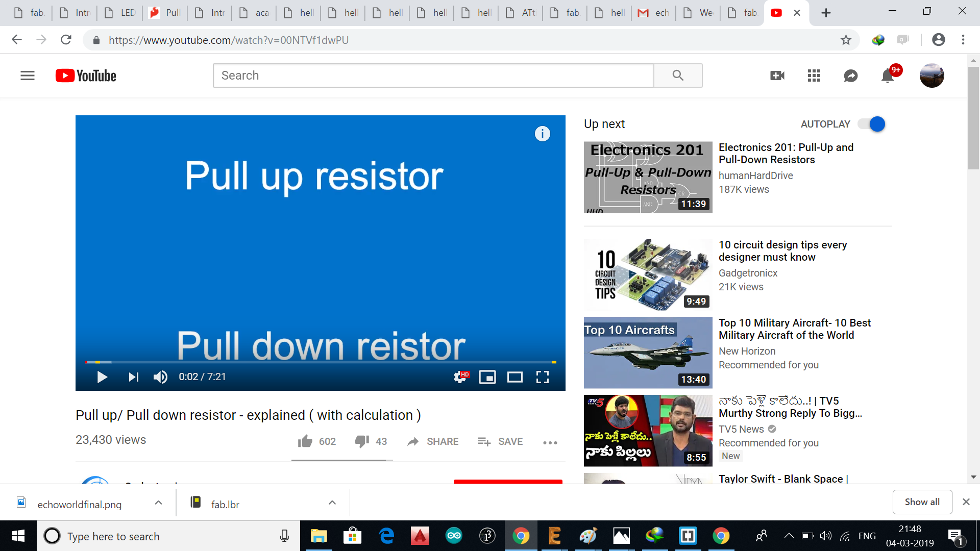Open more actions three-dot menu under video
980x551 pixels.
[550, 442]
